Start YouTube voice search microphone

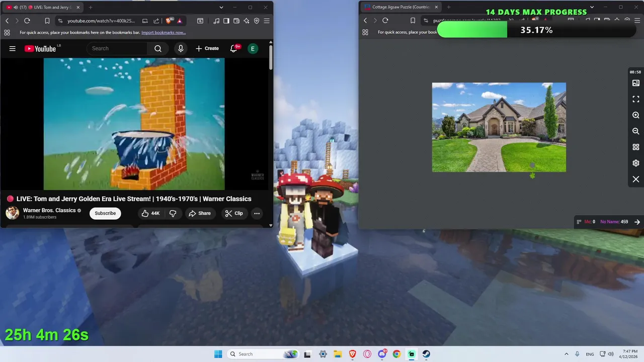[181, 48]
